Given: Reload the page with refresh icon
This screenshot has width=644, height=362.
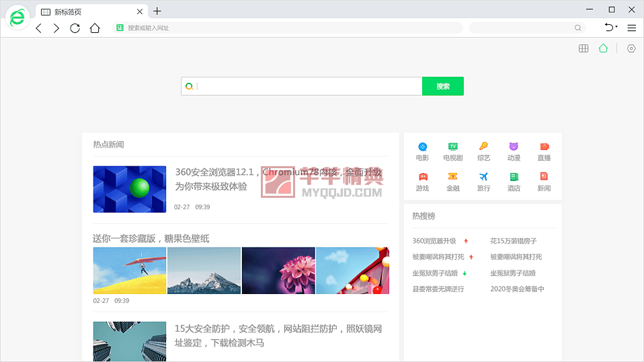Looking at the screenshot, I should click(x=75, y=28).
